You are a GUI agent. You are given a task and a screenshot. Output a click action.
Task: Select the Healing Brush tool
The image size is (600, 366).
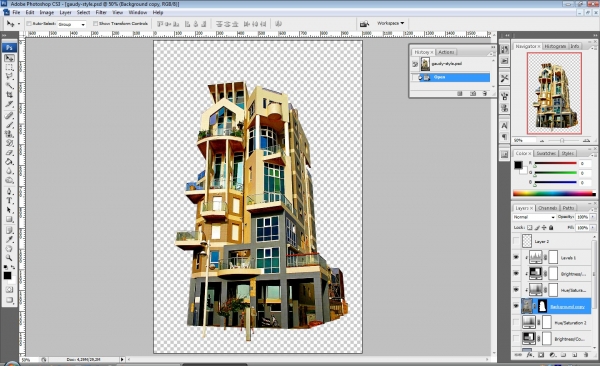9,116
